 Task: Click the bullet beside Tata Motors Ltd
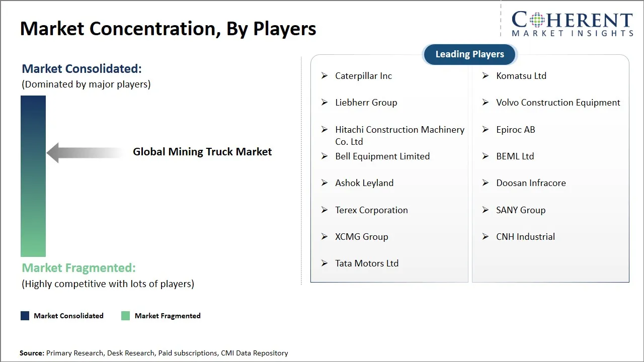point(325,263)
